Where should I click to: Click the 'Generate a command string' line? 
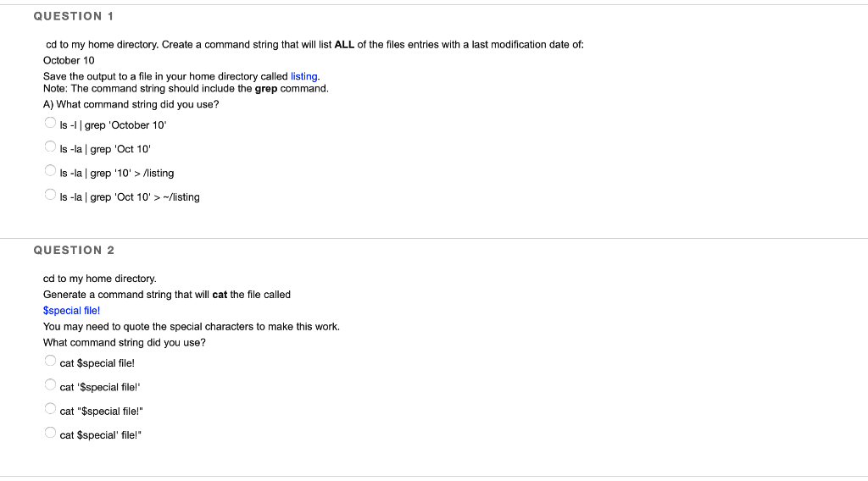[167, 295]
